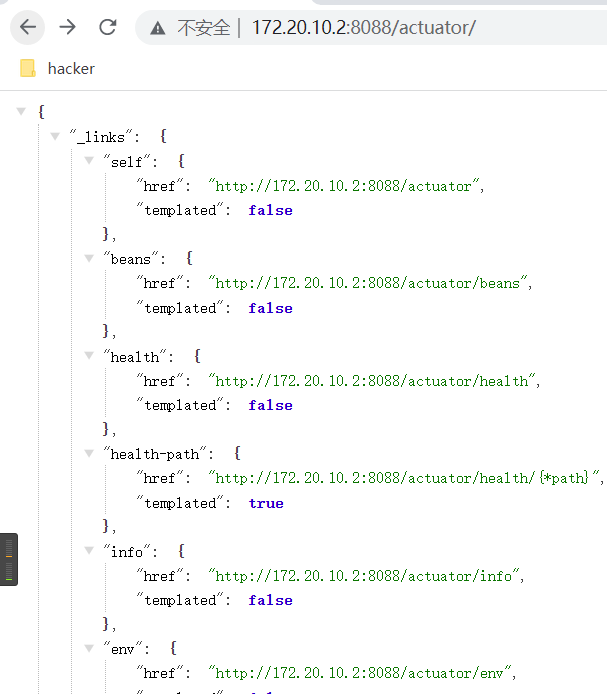The image size is (607, 694).
Task: Click the 不安全 security label
Action: tap(204, 28)
